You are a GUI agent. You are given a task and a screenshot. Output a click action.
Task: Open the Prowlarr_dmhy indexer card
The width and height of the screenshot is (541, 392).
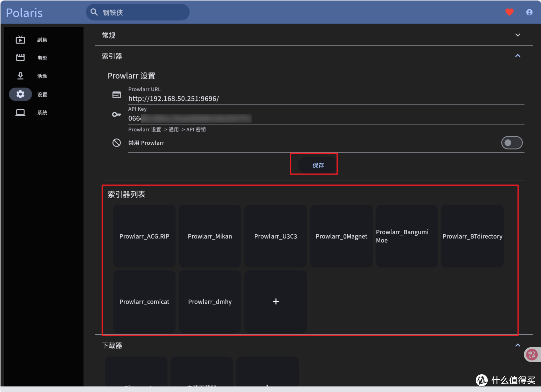[210, 302]
